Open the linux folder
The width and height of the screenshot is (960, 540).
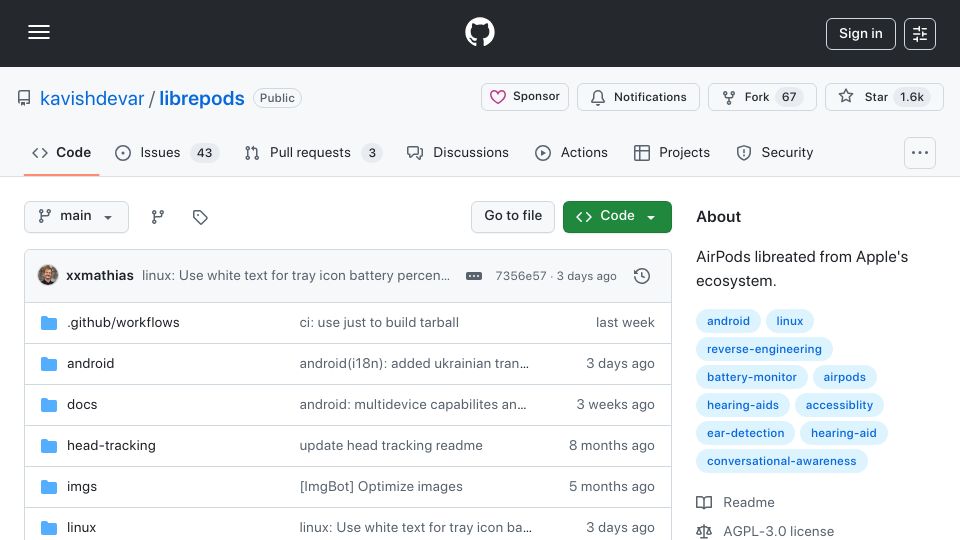(81, 528)
